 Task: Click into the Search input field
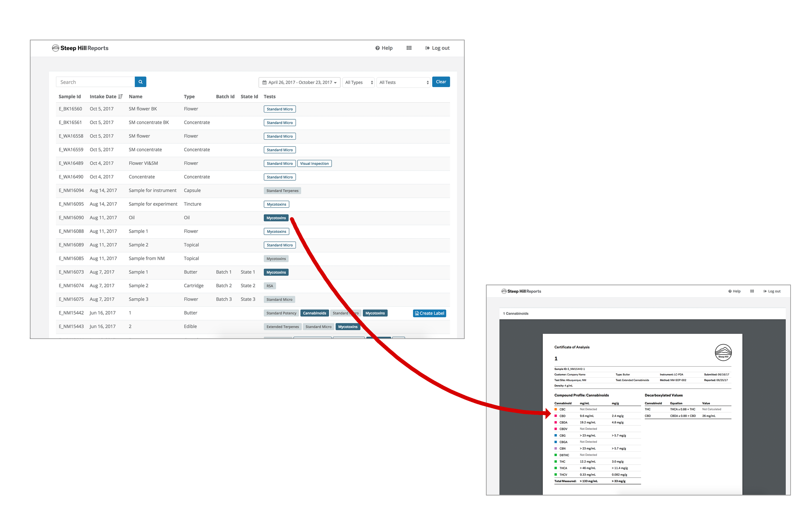tap(95, 82)
